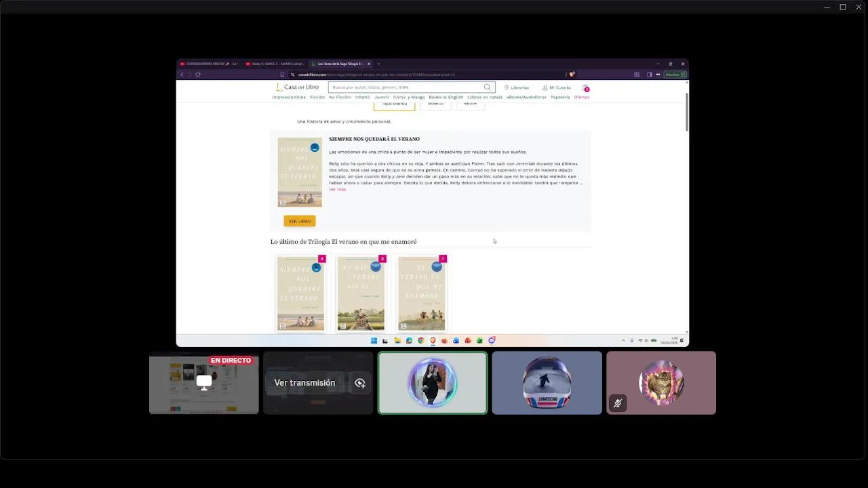The height and width of the screenshot is (488, 868).
Task: Open a new browser tab
Action: click(x=378, y=64)
